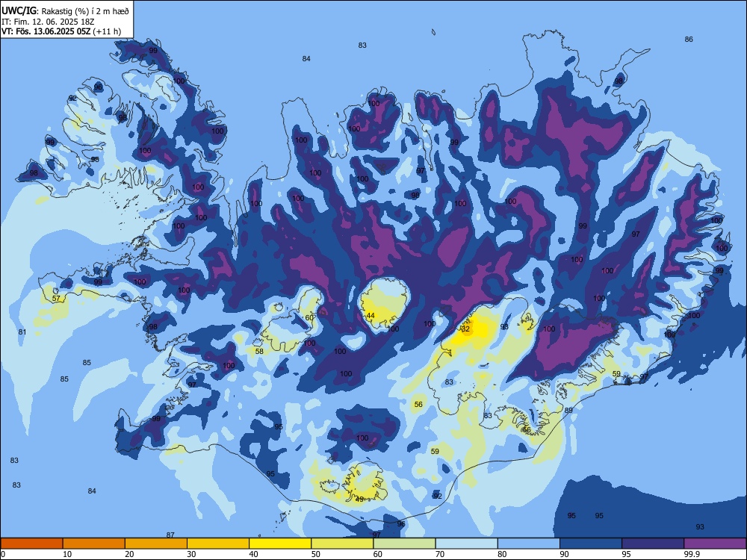Click the humidity value '44' on the glacier
Viewport: 747px width, 560px height.
[x=371, y=316]
